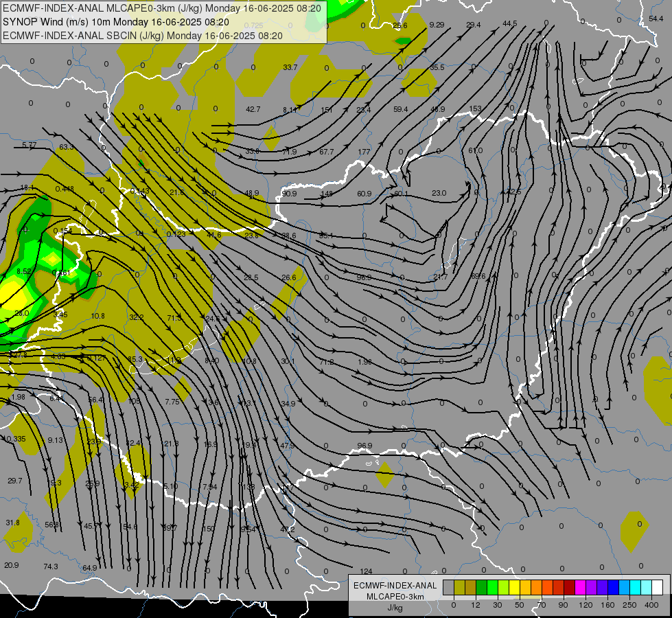Click the map value '7.75'
This screenshot has height=618, width=672.
[x=172, y=402]
